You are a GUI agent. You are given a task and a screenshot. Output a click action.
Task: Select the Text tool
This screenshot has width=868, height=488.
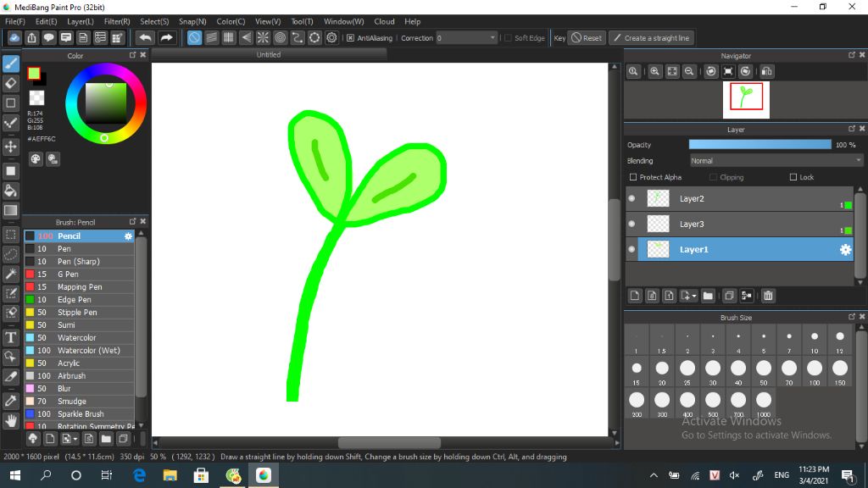tap(10, 337)
